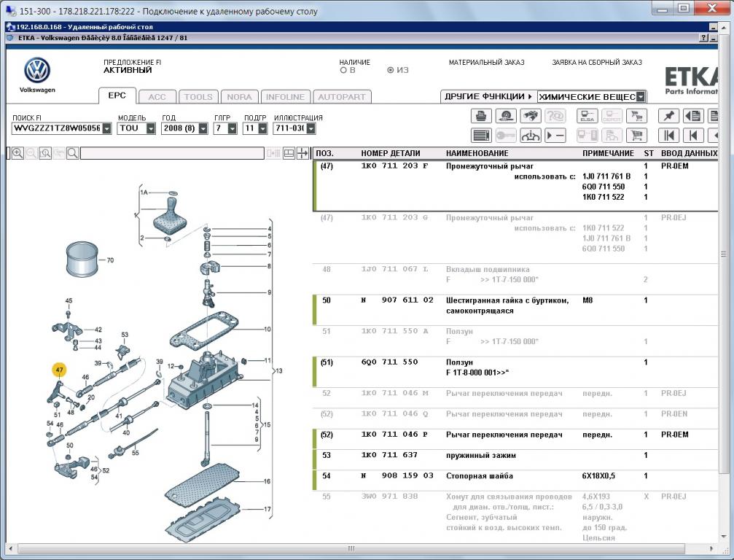This screenshot has height=560, width=734.
Task: Select the 'В' availability radio button
Action: point(343,70)
